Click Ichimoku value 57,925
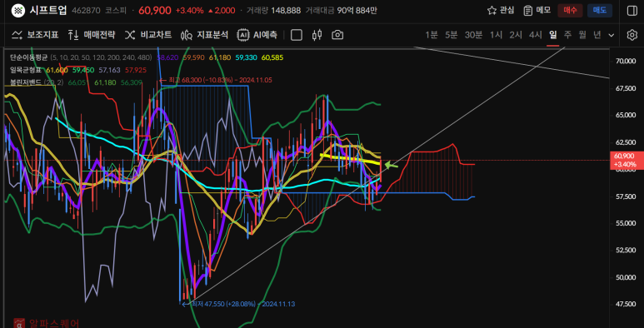Screen dimensions: 644x328 [x=136, y=70]
